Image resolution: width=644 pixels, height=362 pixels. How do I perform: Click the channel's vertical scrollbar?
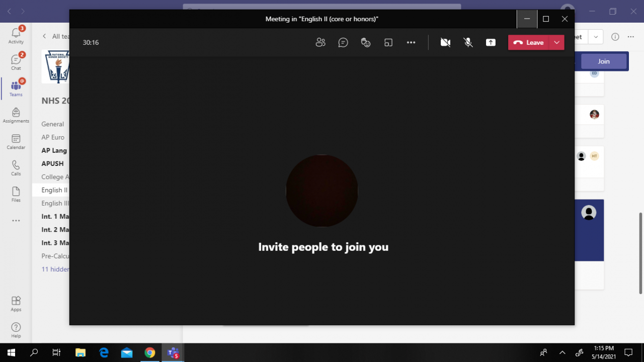[640, 251]
